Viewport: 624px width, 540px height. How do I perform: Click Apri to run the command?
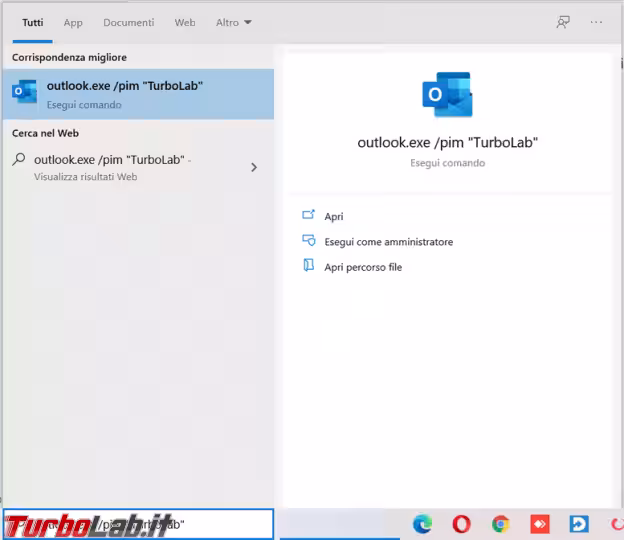[x=333, y=216]
